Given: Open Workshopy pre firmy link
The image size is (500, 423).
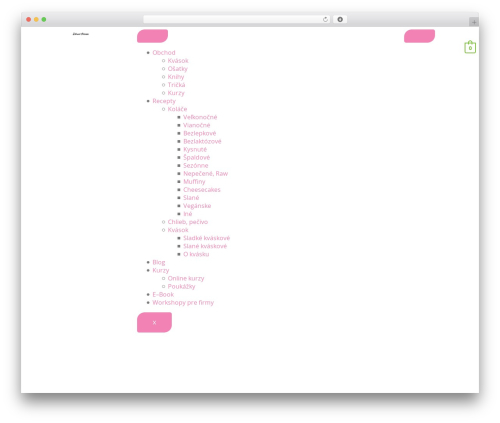Looking at the screenshot, I should tap(183, 303).
